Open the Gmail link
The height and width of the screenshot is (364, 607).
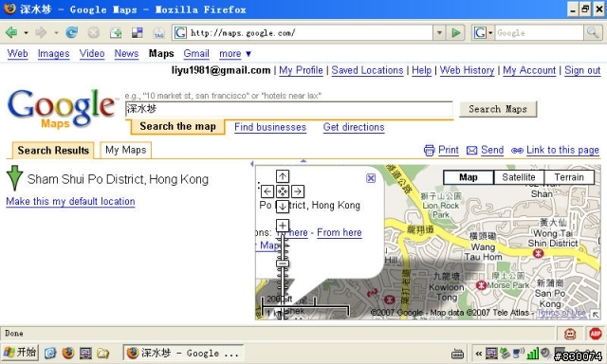[196, 54]
